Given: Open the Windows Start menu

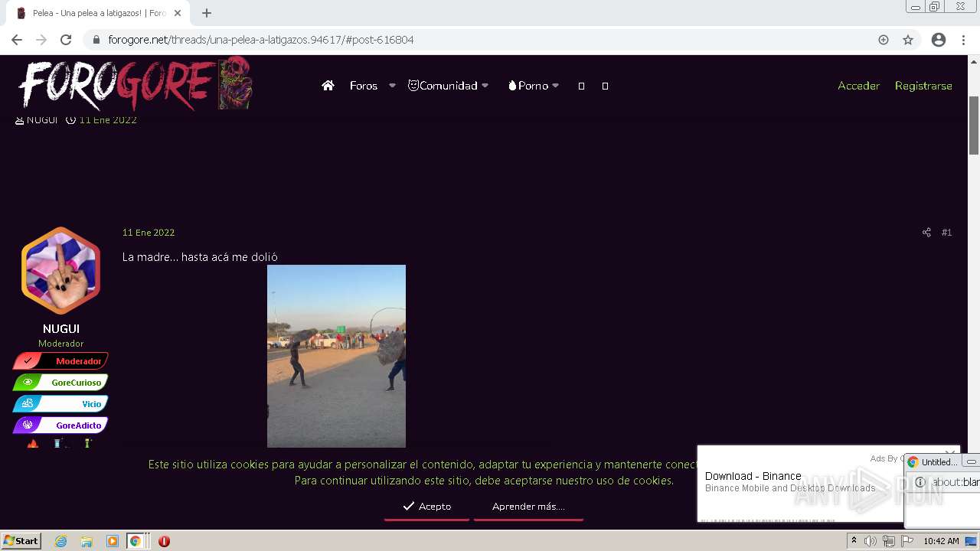Looking at the screenshot, I should 21,541.
